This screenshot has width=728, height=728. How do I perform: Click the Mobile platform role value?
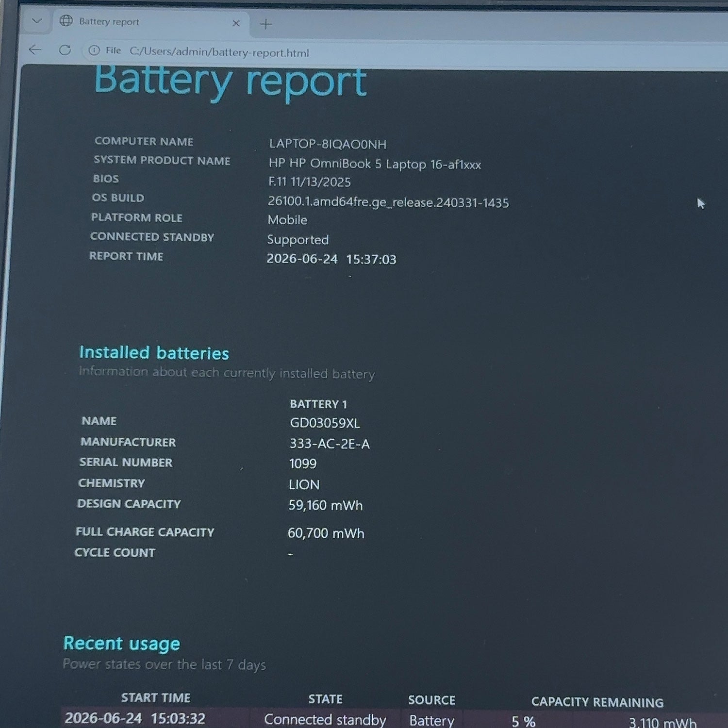pyautogui.click(x=287, y=220)
